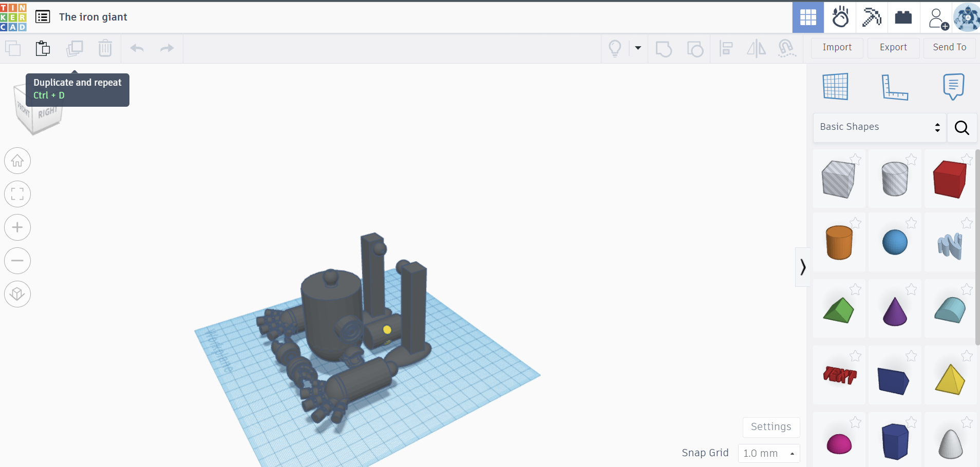Click the Paste clipboard icon

tap(43, 49)
